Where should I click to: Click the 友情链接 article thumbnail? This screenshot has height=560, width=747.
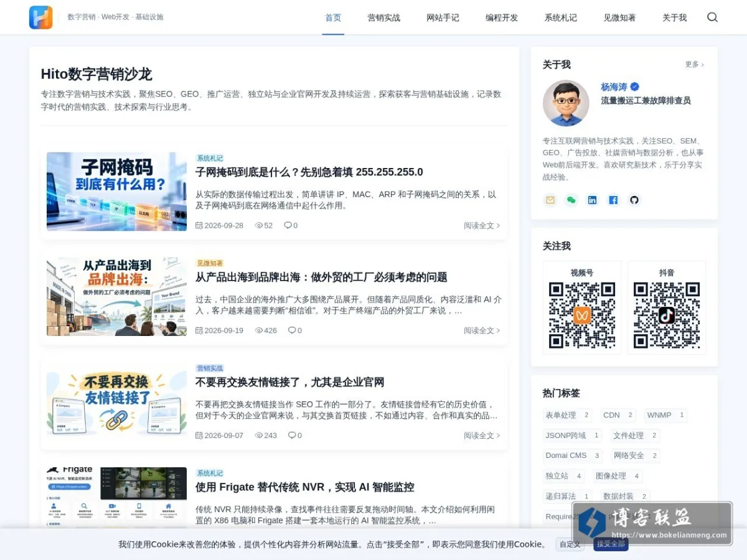(116, 402)
